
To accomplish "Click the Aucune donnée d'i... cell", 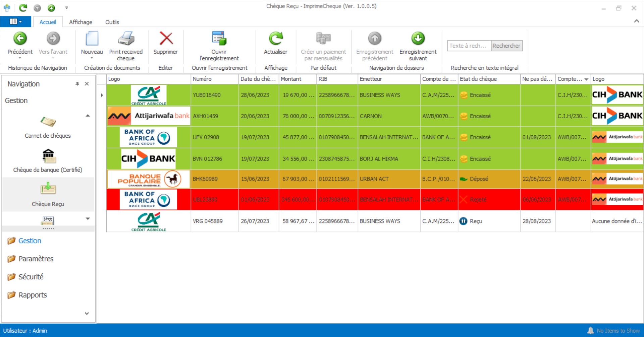I will 617,221.
